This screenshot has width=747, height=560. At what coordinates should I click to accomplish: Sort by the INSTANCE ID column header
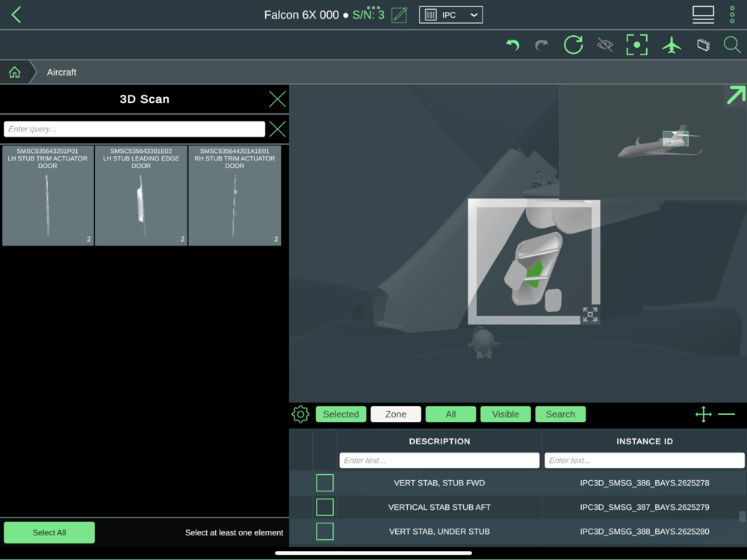click(x=645, y=441)
